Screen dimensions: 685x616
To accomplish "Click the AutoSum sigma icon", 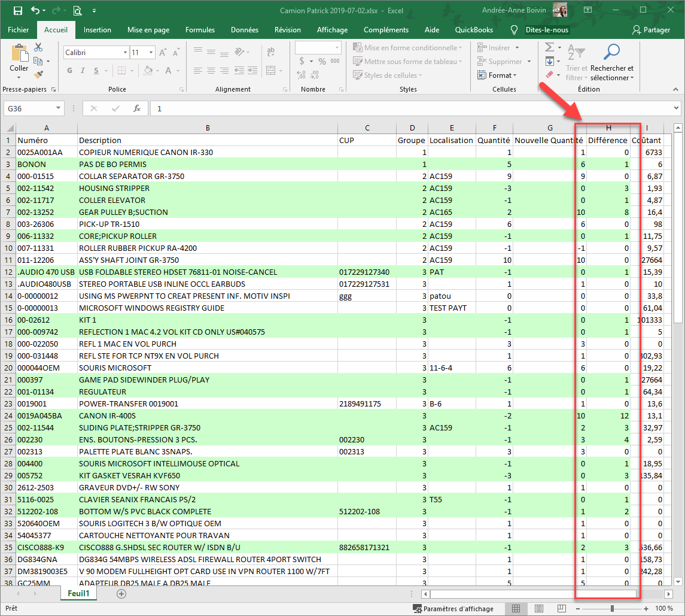I will click(x=550, y=47).
